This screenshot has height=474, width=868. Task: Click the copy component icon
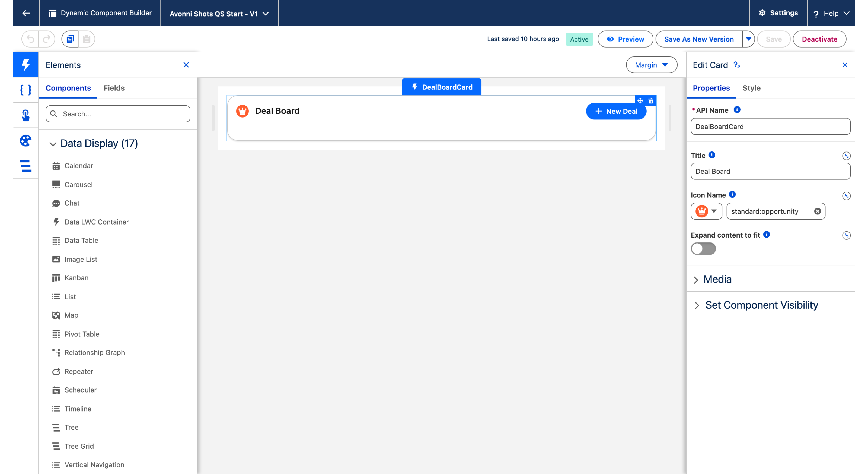pos(70,39)
